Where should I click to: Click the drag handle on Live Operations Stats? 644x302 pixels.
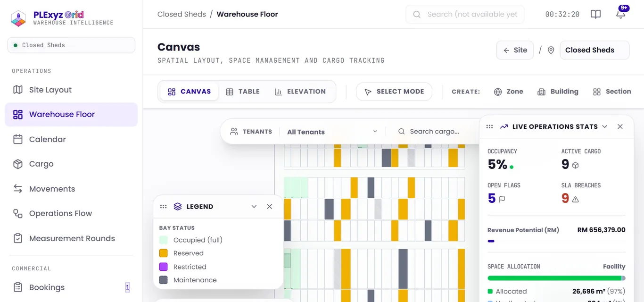[x=489, y=126]
